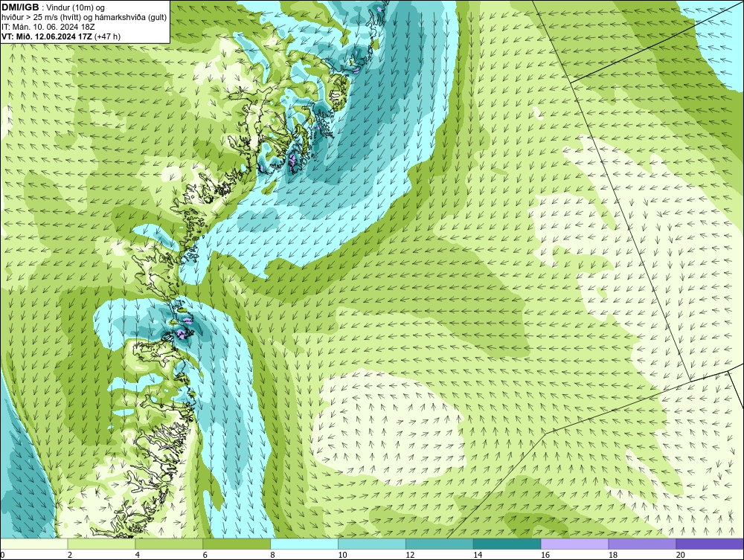Click the legend scale label '10'
The width and height of the screenshot is (744, 560).
tap(342, 555)
